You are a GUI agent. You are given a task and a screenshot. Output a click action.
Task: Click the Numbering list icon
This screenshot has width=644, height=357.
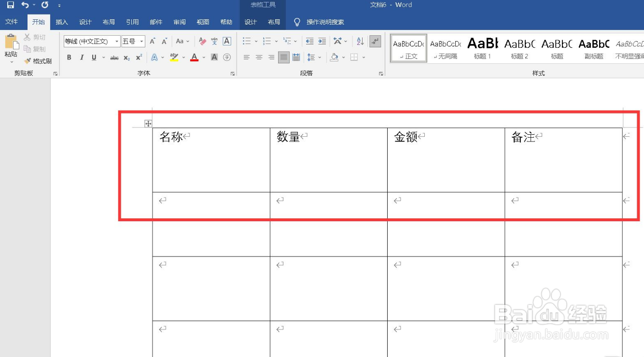267,42
